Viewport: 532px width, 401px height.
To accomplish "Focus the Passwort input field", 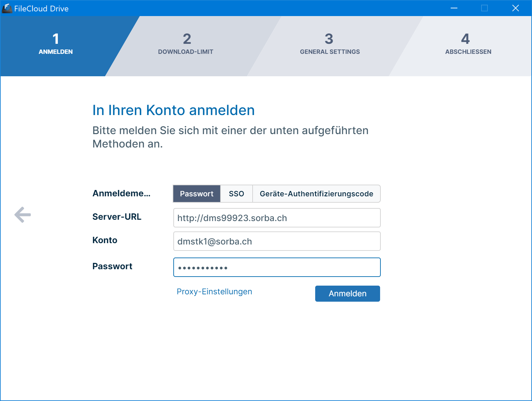I will tap(277, 267).
